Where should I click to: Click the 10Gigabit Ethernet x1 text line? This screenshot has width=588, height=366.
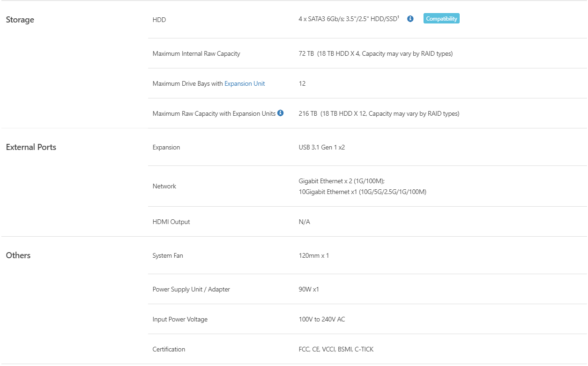coord(362,192)
